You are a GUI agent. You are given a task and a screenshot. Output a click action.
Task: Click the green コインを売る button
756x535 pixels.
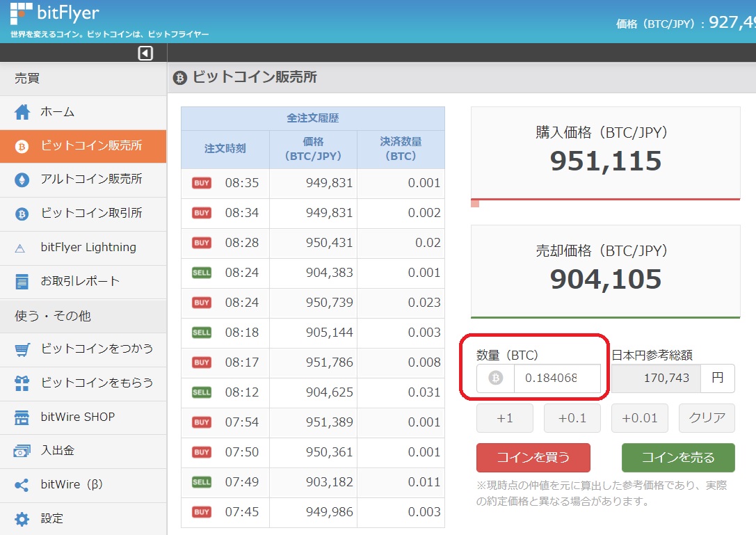[678, 458]
